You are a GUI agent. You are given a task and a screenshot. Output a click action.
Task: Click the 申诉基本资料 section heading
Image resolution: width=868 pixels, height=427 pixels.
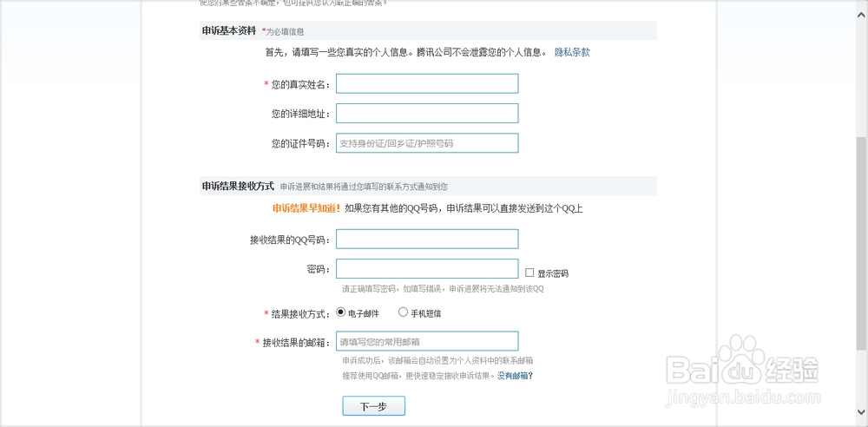[x=228, y=31]
